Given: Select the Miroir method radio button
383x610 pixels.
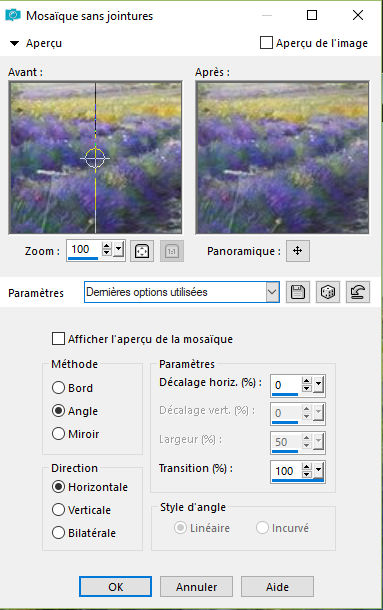Looking at the screenshot, I should 58,433.
